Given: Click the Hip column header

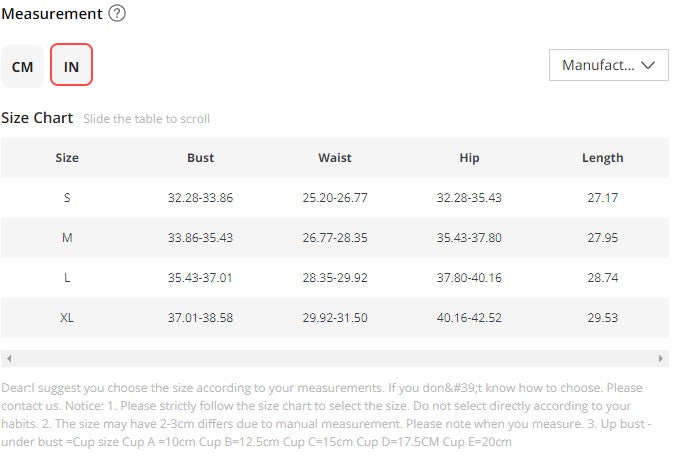Looking at the screenshot, I should (x=469, y=158).
